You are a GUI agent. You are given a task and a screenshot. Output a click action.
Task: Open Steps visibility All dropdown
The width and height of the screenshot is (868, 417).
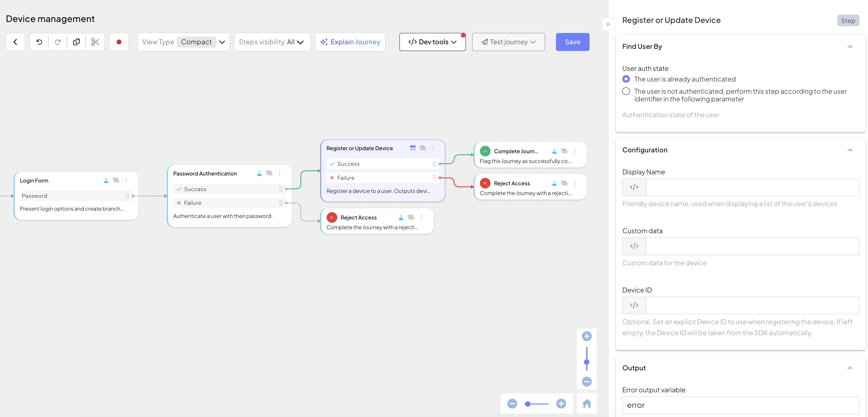click(272, 42)
